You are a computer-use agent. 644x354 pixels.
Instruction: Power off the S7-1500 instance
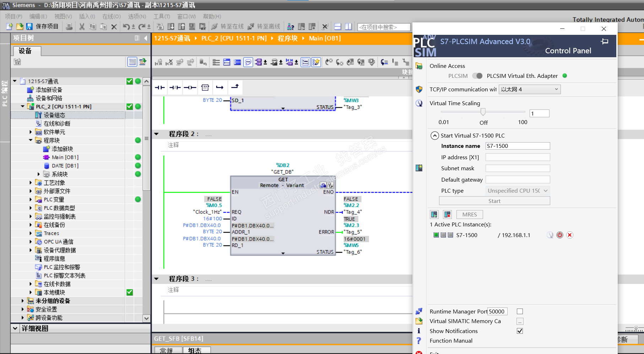560,235
